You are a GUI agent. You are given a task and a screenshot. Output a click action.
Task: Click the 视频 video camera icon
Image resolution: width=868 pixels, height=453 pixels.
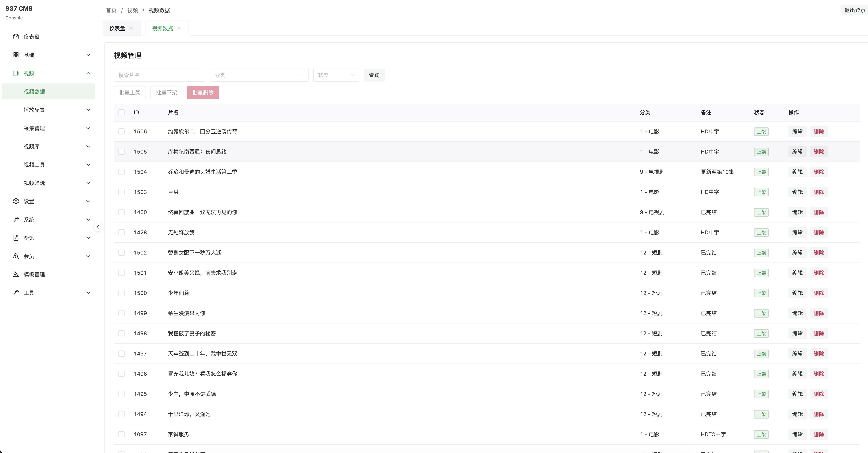16,73
